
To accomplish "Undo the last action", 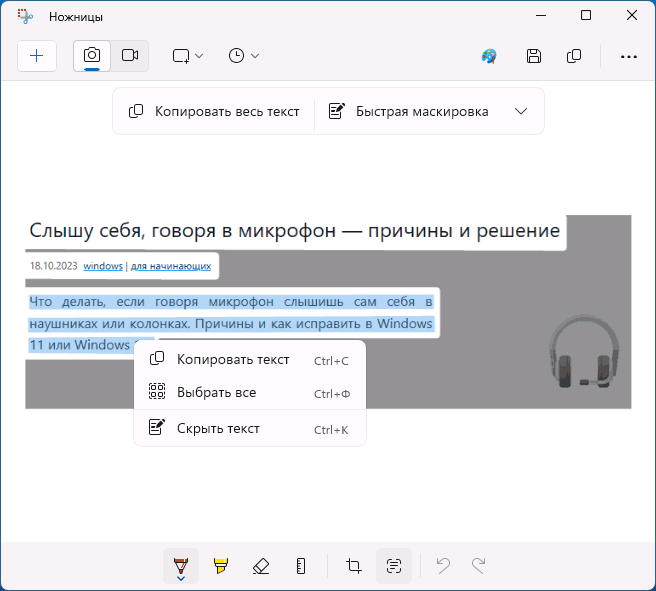I will click(x=443, y=566).
